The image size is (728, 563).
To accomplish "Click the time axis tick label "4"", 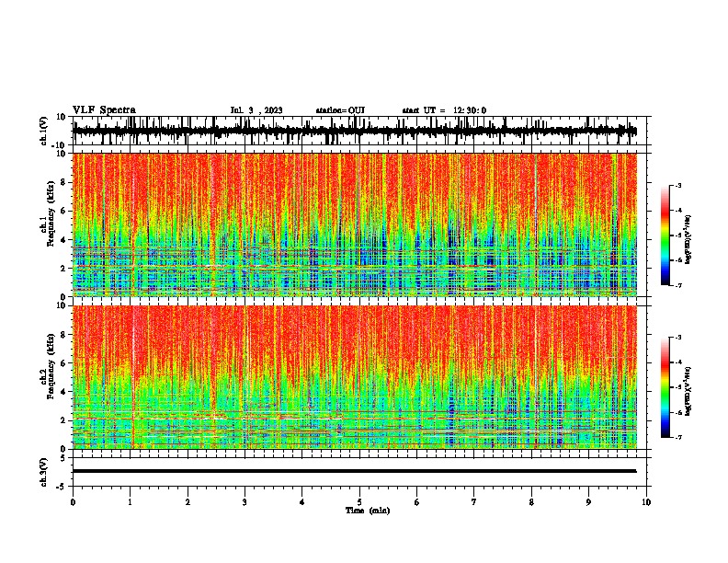I will tap(302, 502).
